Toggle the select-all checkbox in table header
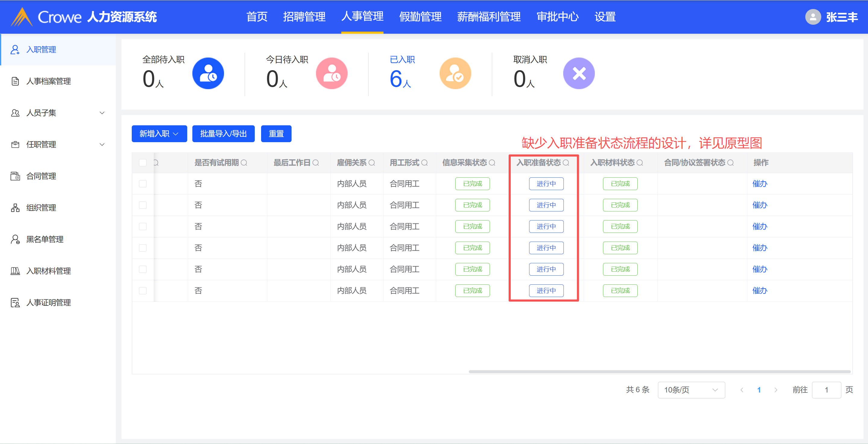This screenshot has width=868, height=444. 143,163
